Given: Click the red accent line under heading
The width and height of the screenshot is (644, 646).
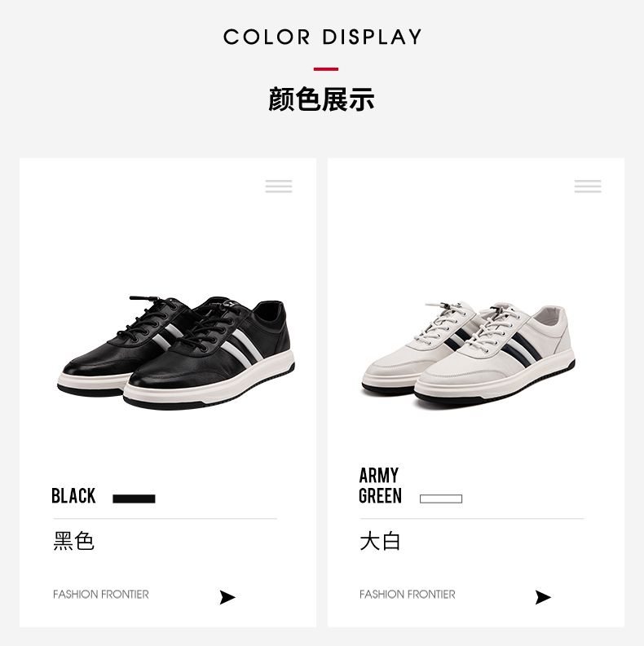Looking at the screenshot, I should point(326,69).
